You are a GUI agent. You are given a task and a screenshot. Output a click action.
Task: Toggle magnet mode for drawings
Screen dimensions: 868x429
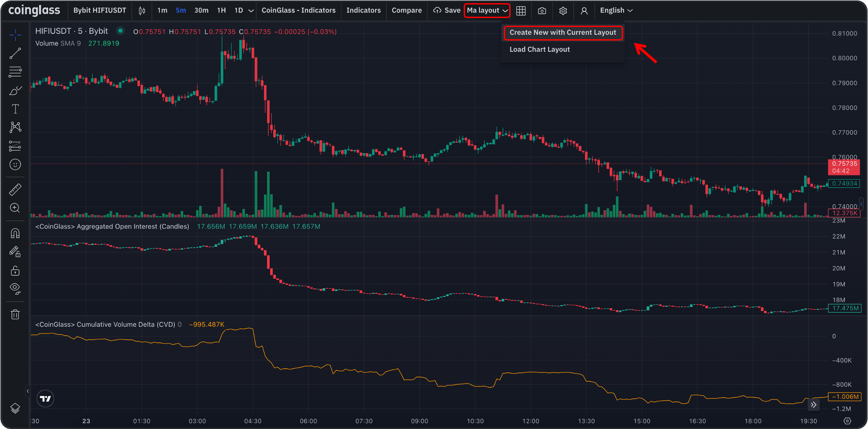tap(15, 233)
